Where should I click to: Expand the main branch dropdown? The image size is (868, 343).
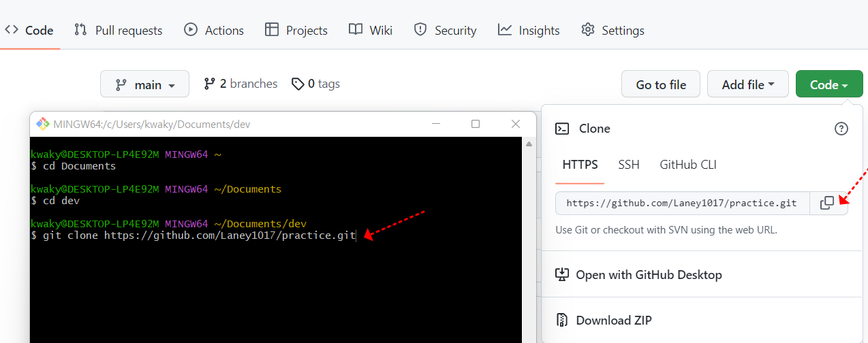click(x=144, y=84)
